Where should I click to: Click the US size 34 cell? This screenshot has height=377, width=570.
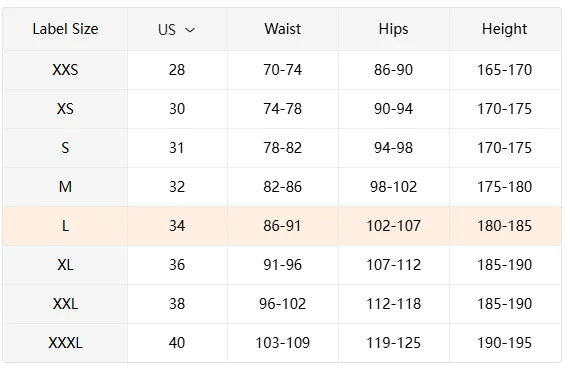coord(177,226)
